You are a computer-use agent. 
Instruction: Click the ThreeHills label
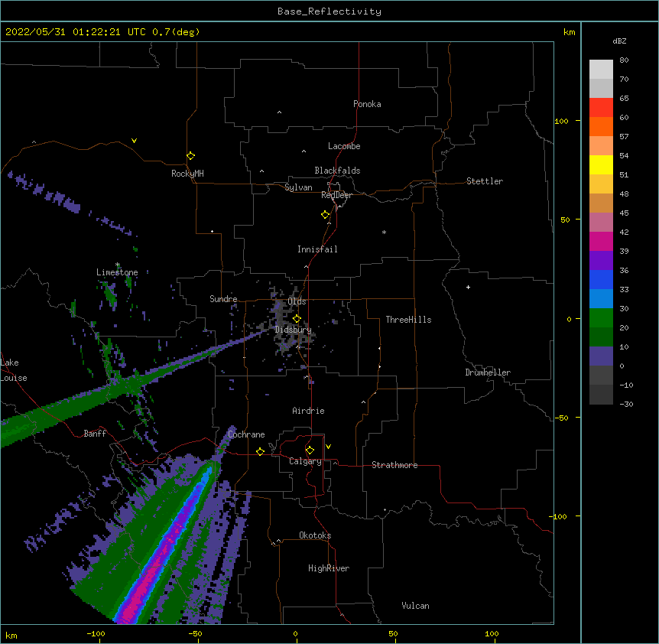(x=408, y=320)
